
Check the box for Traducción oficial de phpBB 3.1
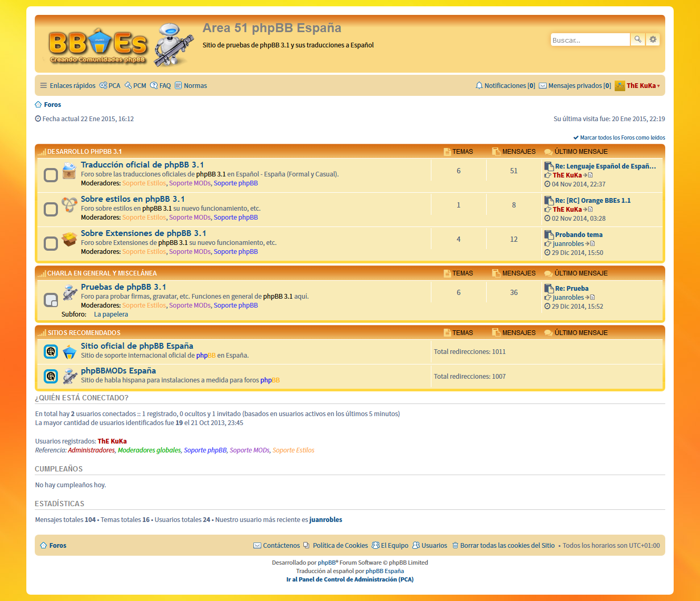[51, 175]
